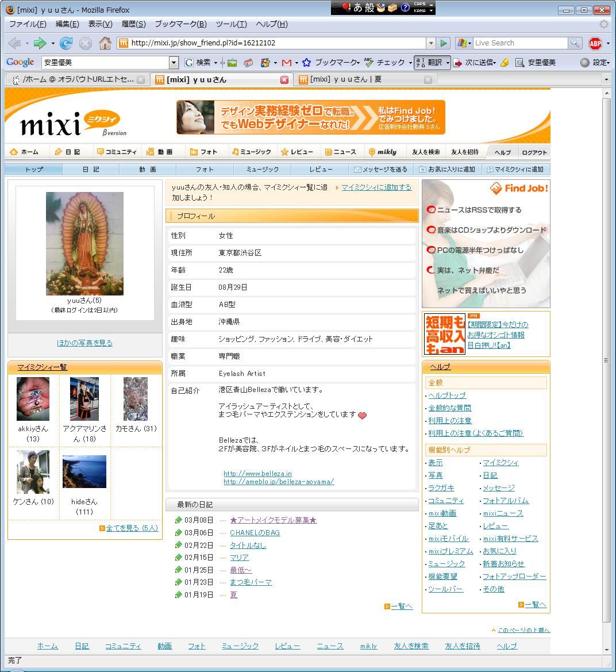The image size is (616, 672).
Task: Expand the tab list dropdown arrow
Action: (606, 80)
